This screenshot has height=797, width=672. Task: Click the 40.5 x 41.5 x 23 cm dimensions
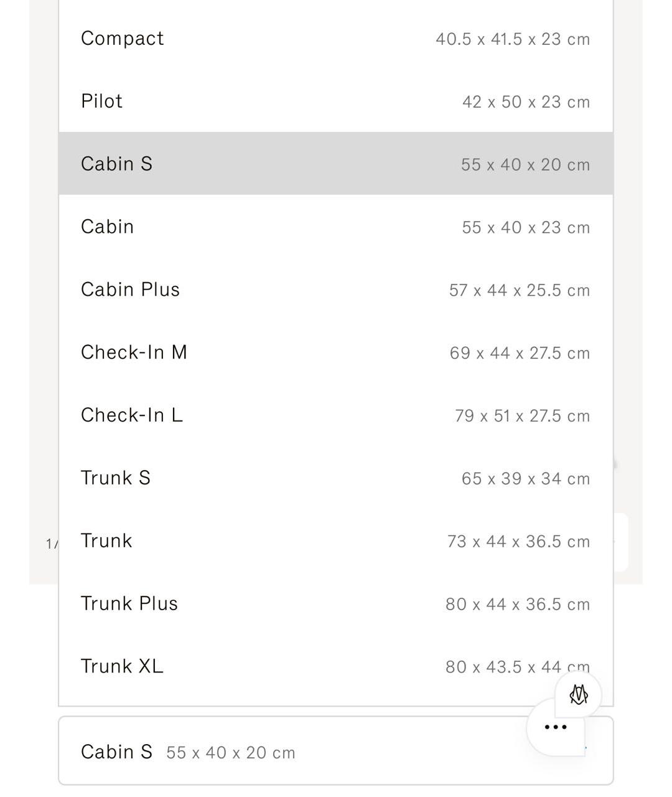click(x=512, y=39)
